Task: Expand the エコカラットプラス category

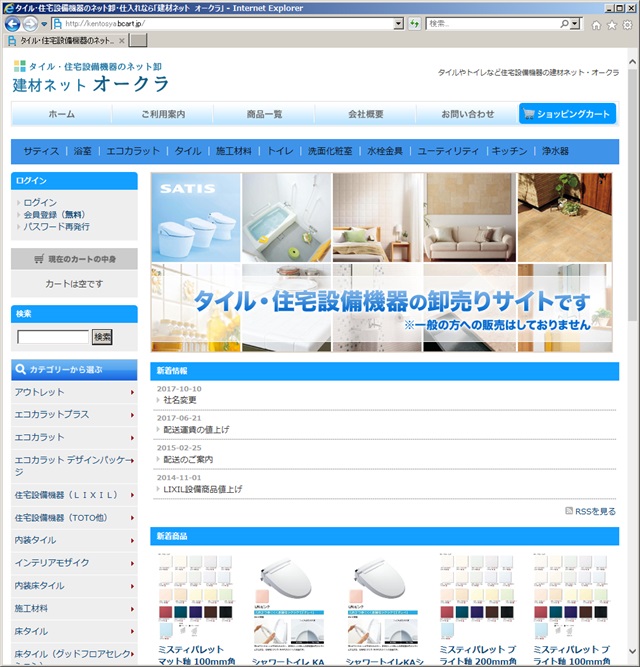Action: click(74, 414)
